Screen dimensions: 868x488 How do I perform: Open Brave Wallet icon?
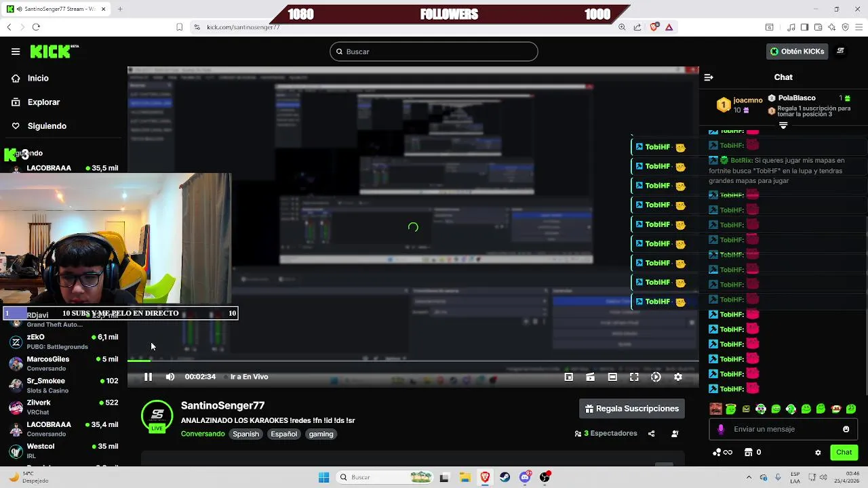click(818, 27)
